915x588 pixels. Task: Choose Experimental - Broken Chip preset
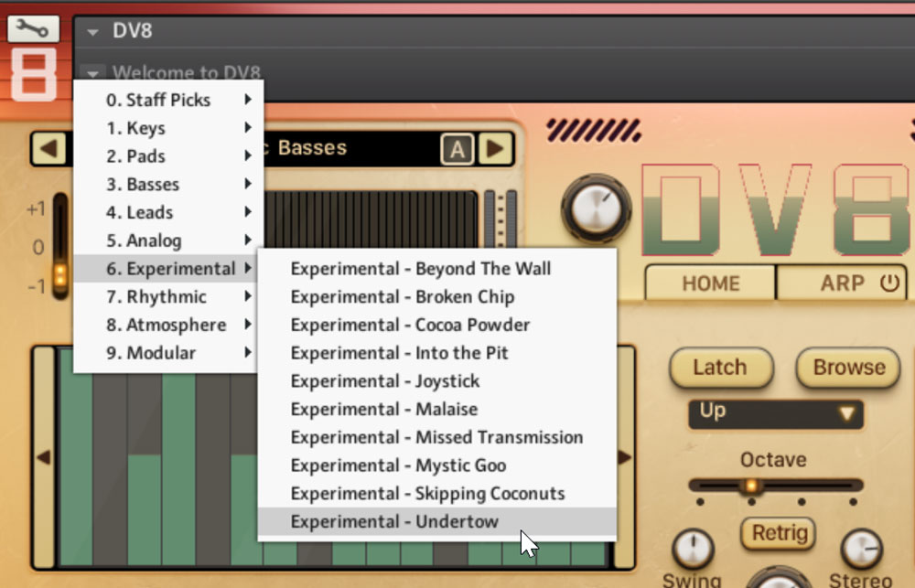pyautogui.click(x=437, y=296)
